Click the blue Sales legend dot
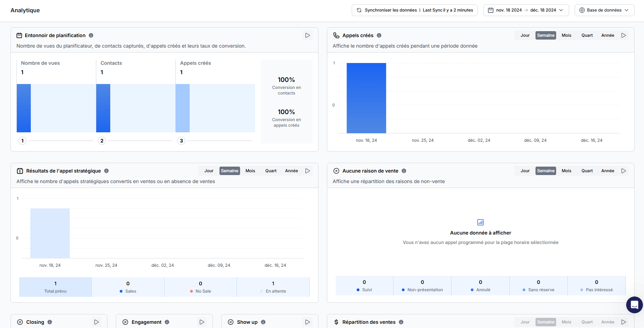 click(x=121, y=291)
